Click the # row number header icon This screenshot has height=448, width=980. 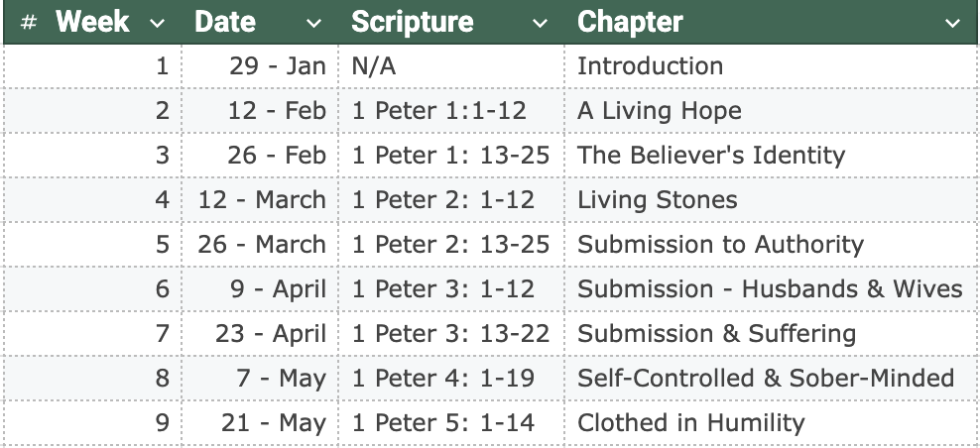[29, 23]
